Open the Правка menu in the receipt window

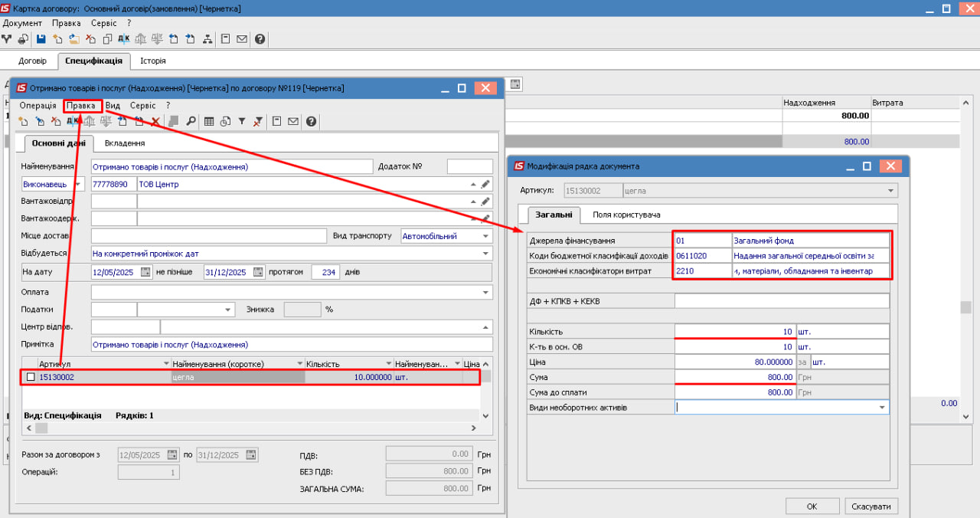coord(82,106)
